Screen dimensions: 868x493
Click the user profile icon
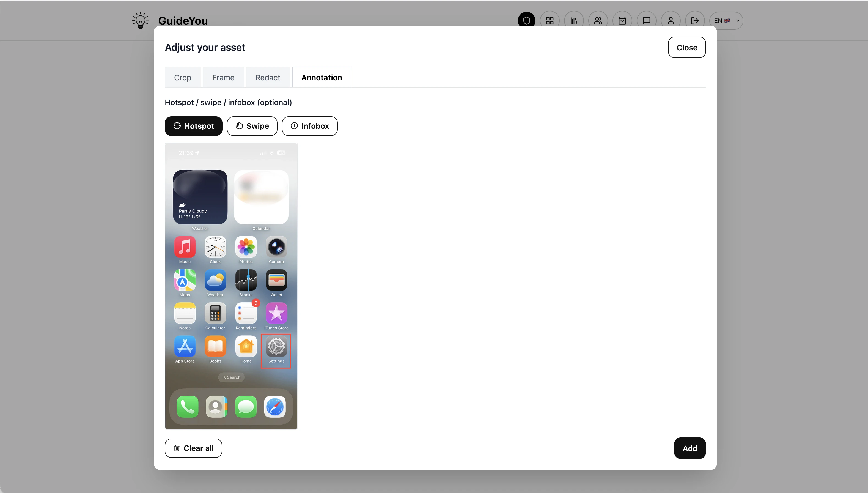(670, 21)
